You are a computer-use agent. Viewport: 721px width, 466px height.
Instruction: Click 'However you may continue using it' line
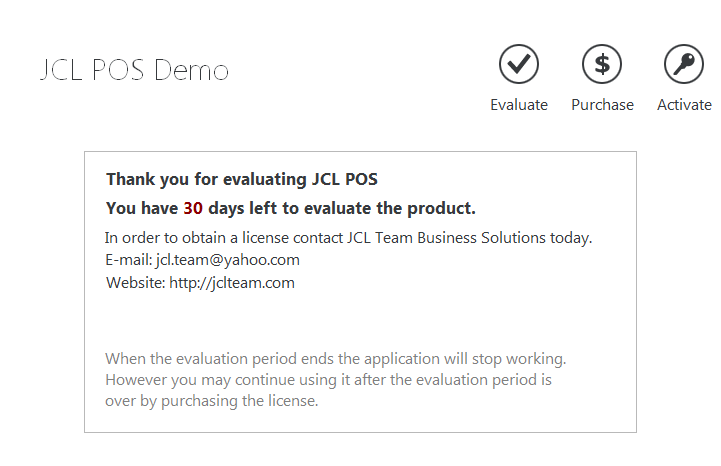(x=328, y=380)
